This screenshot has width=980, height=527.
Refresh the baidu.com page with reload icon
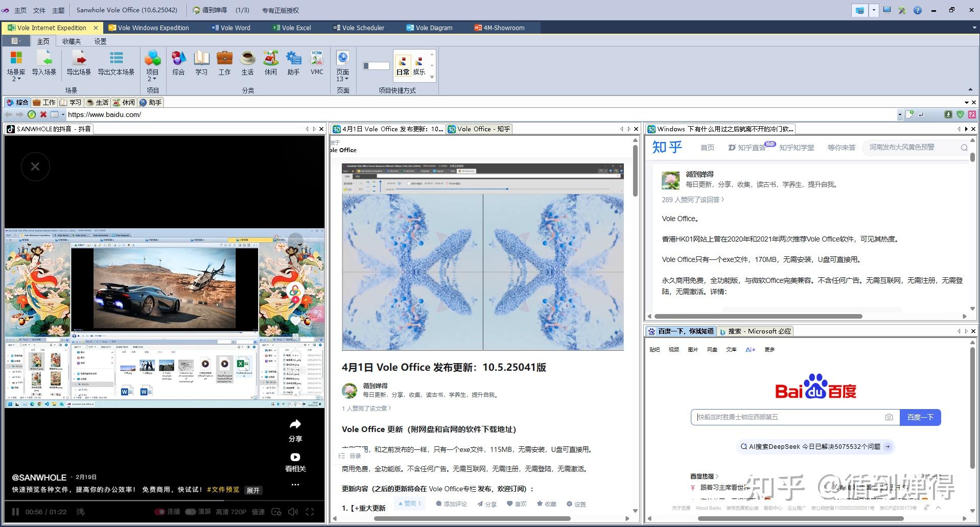(x=32, y=114)
